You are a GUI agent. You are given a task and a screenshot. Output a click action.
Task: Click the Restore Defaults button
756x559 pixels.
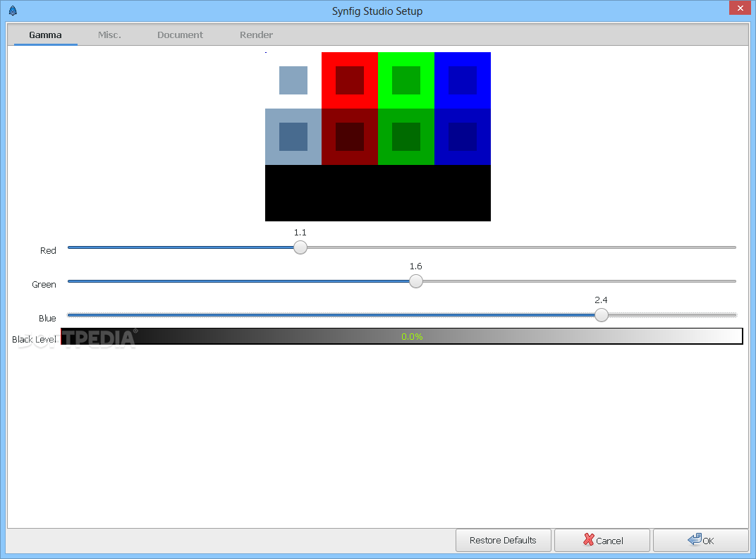pyautogui.click(x=503, y=540)
